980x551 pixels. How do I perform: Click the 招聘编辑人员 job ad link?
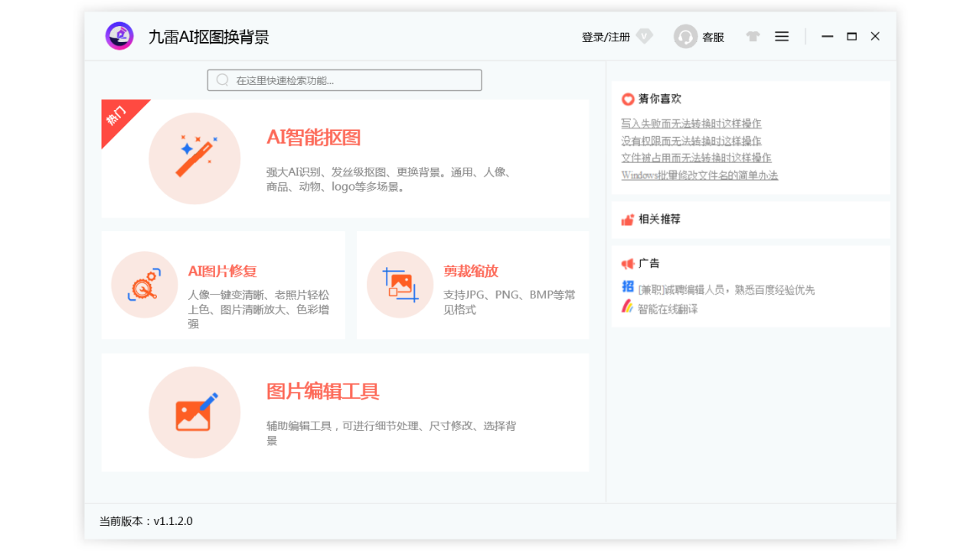726,289
